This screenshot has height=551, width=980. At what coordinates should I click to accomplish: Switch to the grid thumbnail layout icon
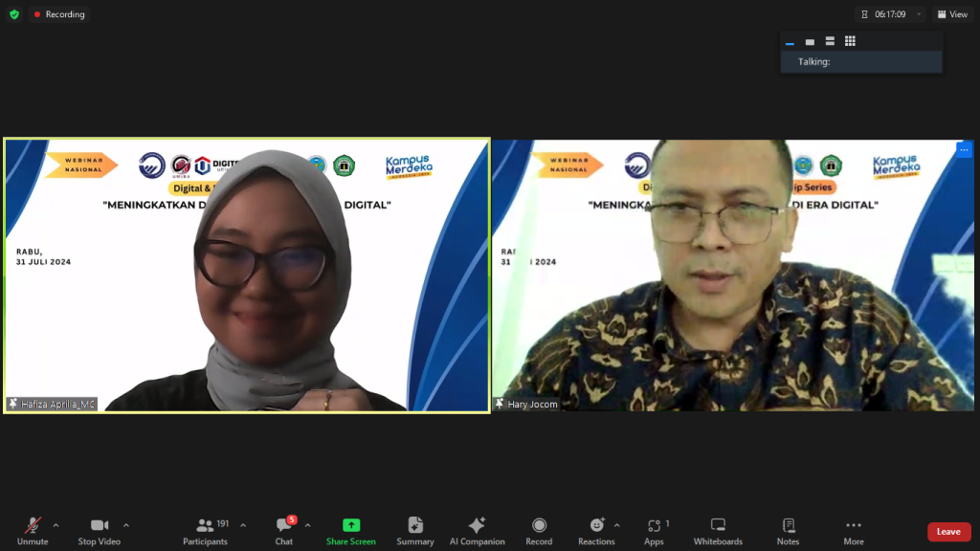tap(850, 41)
